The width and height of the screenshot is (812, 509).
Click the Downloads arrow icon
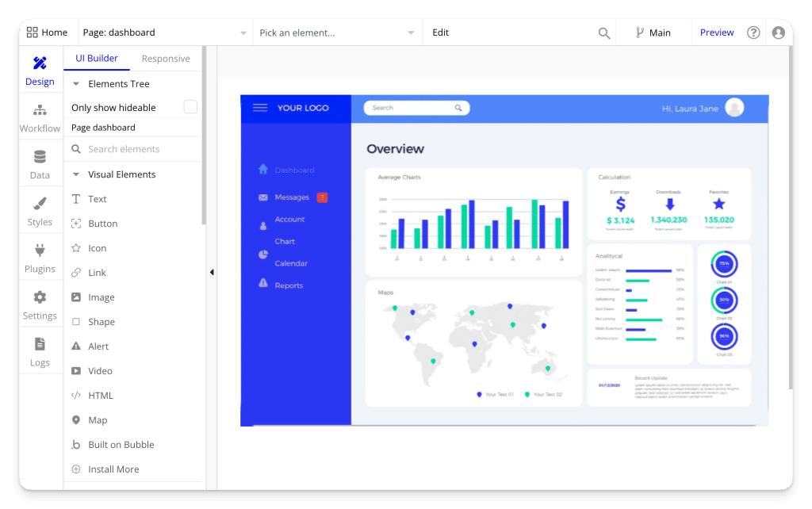click(669, 205)
